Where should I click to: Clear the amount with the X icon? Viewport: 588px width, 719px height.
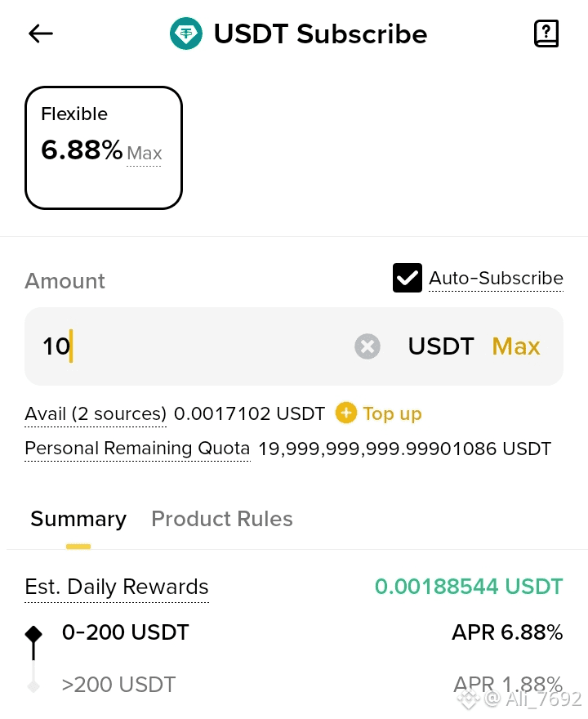[367, 346]
